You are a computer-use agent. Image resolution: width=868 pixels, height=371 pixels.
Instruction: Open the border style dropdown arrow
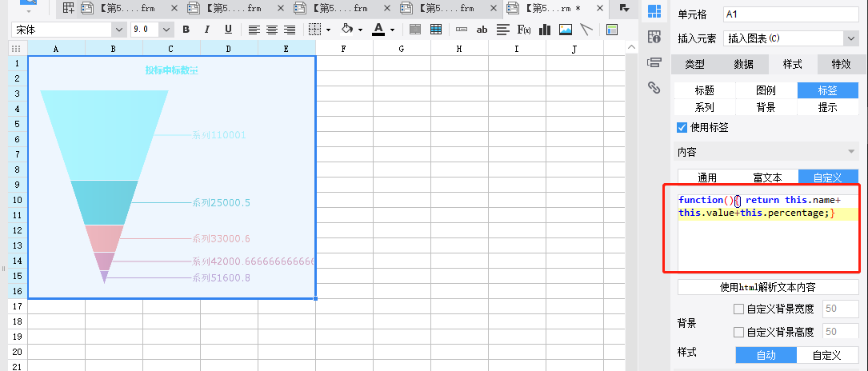click(x=328, y=30)
